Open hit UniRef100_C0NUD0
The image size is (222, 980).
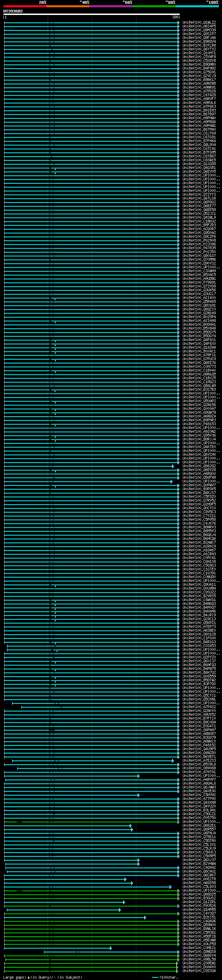point(199,577)
